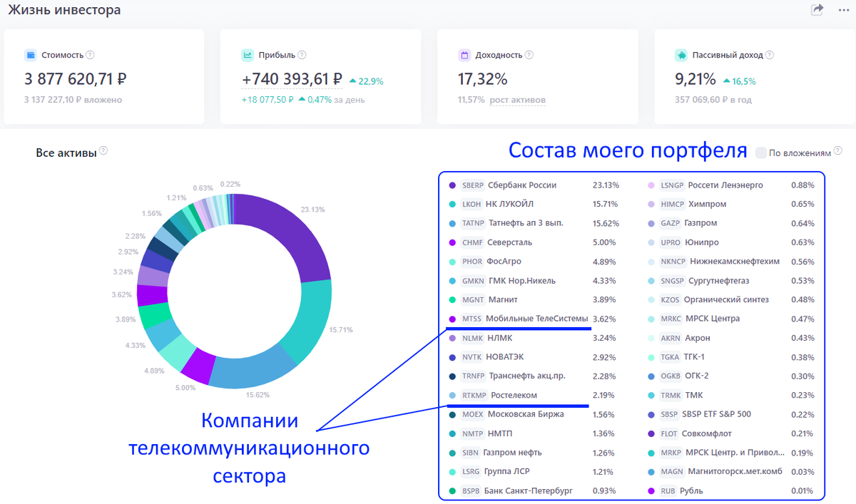The image size is (856, 504).
Task: Click the Пассивный доход piggy icon
Action: point(681,55)
